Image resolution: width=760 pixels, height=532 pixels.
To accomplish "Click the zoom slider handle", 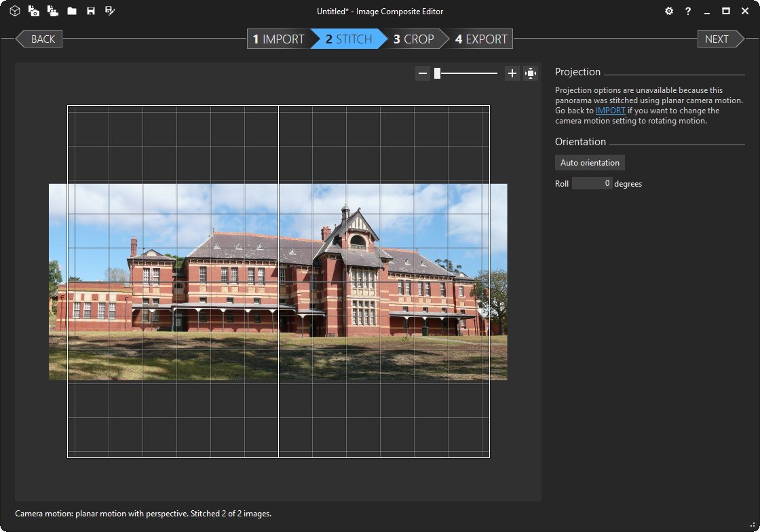I will click(x=436, y=73).
